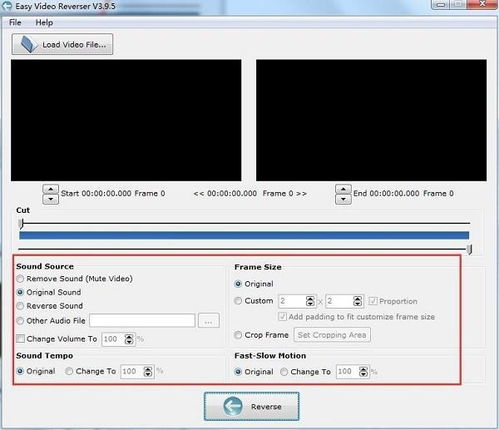Click the Reverse button with arrow icon

[252, 406]
